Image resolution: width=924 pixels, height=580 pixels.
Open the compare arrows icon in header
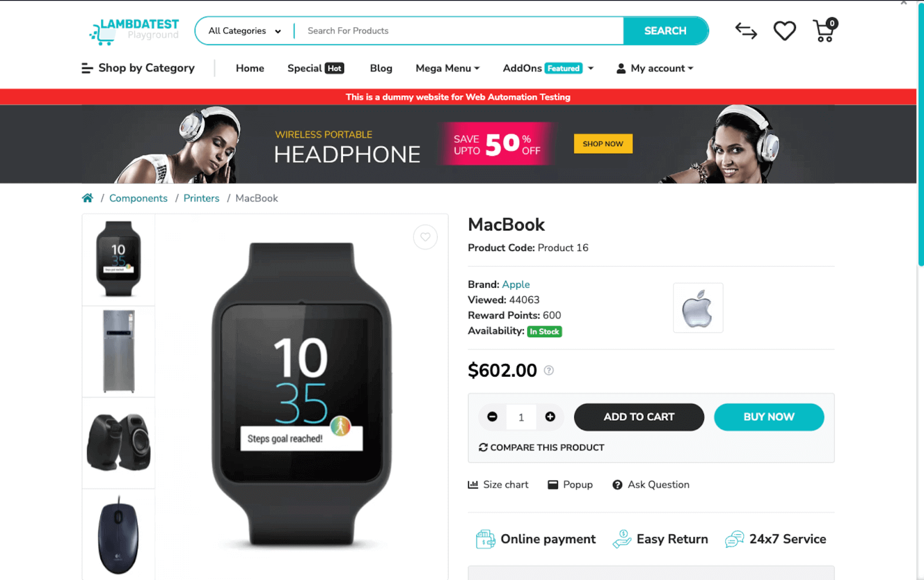(746, 31)
